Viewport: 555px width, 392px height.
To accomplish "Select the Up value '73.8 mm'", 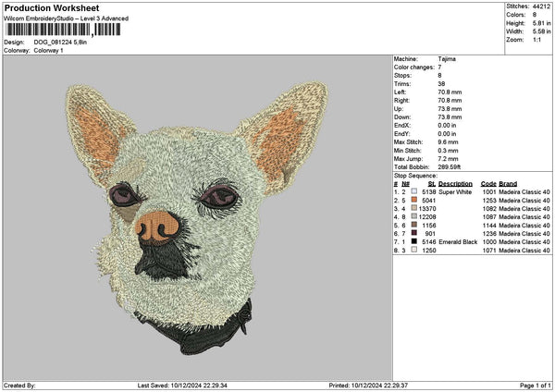I will click(450, 109).
